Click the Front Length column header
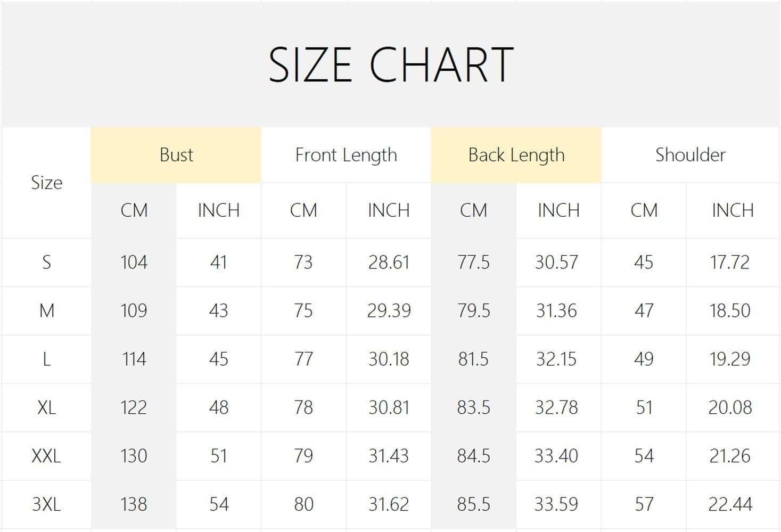Screen dimensions: 781x532 [x=346, y=155]
